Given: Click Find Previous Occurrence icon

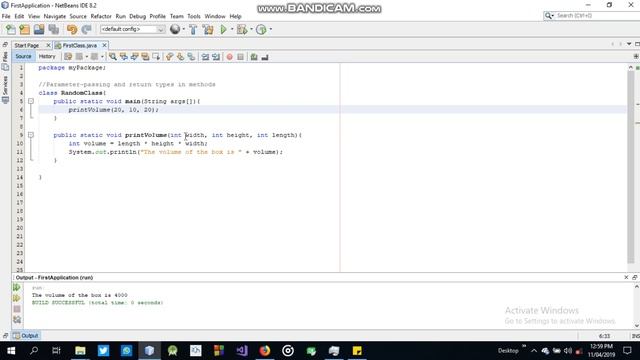Looking at the screenshot, I should coord(123,57).
